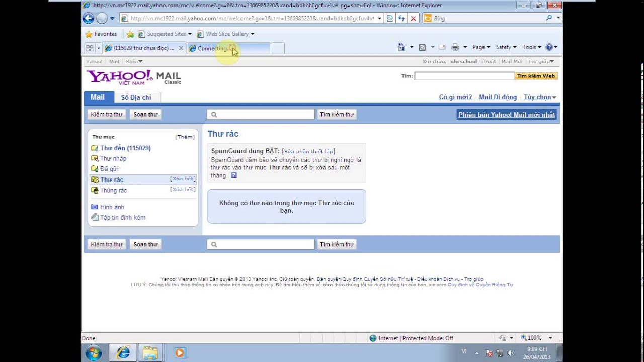Open the 'Đã gửi' sent folder
This screenshot has height=362, width=644.
[x=109, y=169]
